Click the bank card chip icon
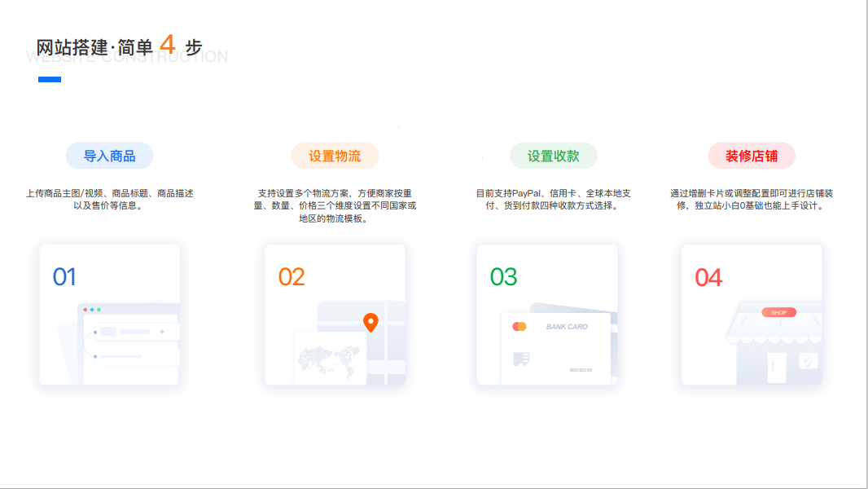The width and height of the screenshot is (868, 489). pyautogui.click(x=521, y=359)
